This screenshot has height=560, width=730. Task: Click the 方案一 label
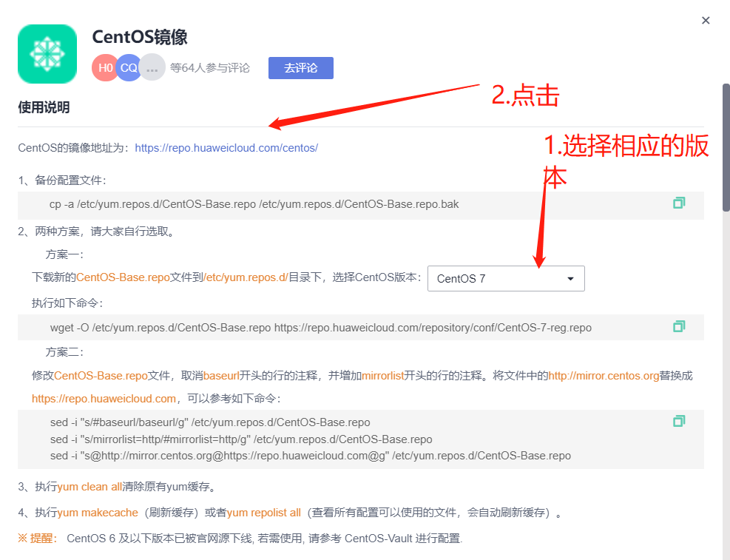click(x=64, y=254)
